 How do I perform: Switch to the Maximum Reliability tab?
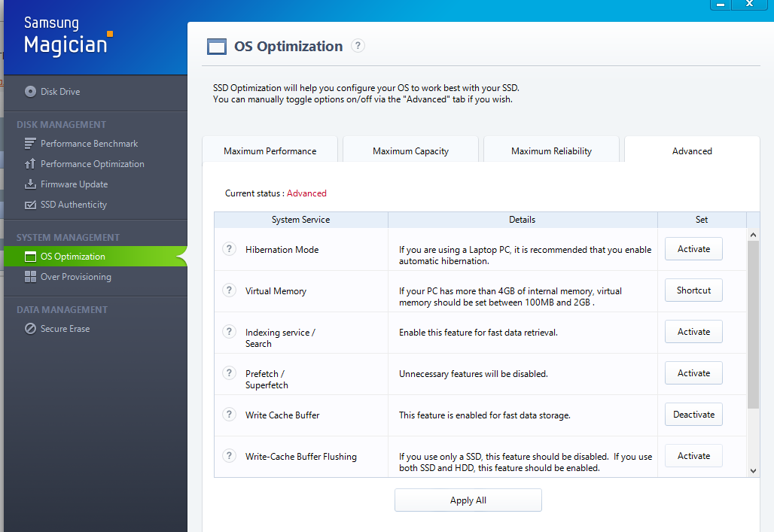point(551,150)
